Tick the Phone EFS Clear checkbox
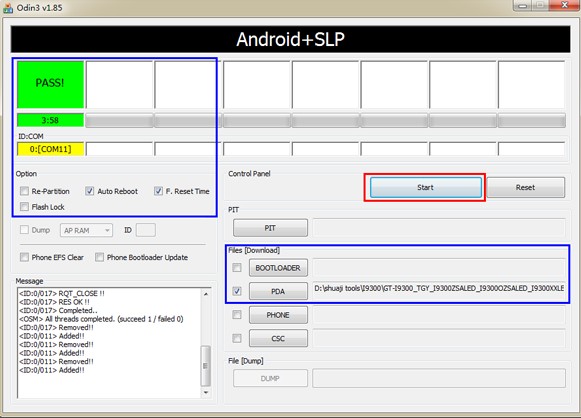The image size is (581, 418). coord(24,257)
